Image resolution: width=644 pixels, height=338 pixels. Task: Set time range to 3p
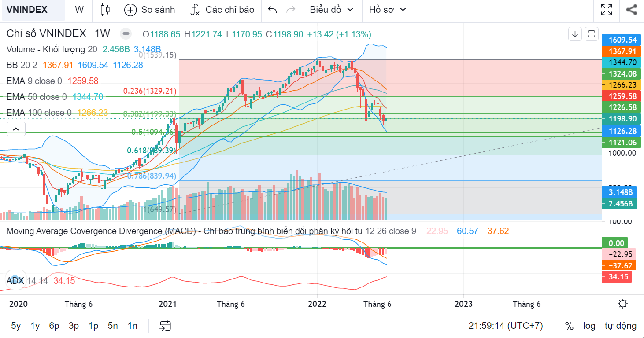point(74,326)
